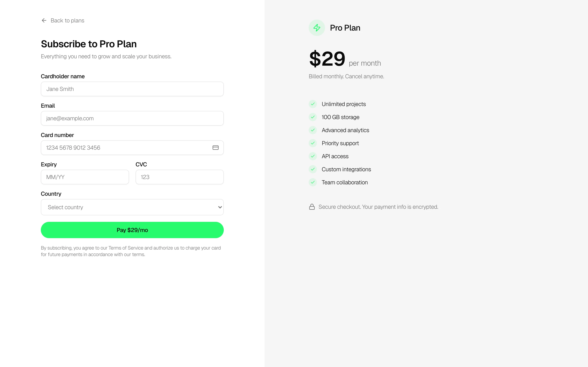Click the checkmark beside Advanced analytics
The height and width of the screenshot is (367, 588).
tap(313, 130)
